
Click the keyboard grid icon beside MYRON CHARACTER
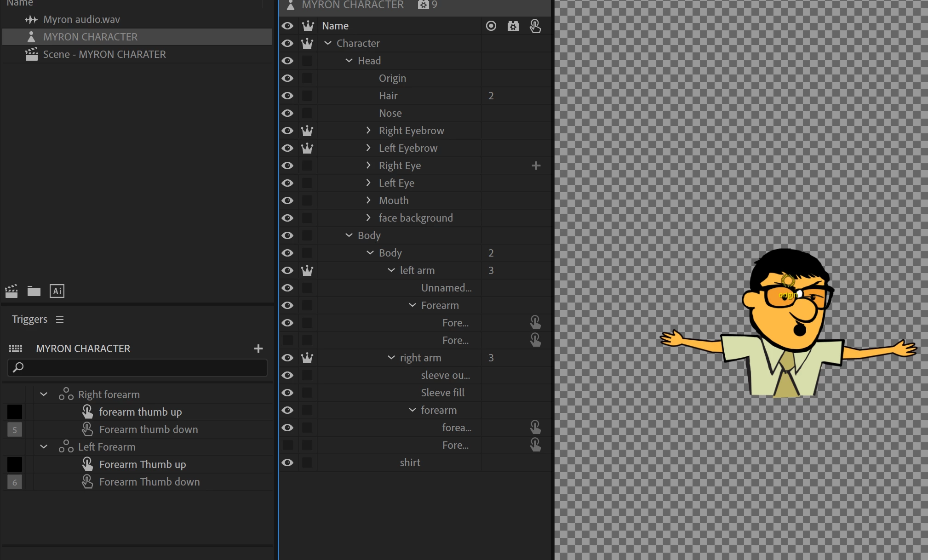pyautogui.click(x=16, y=349)
